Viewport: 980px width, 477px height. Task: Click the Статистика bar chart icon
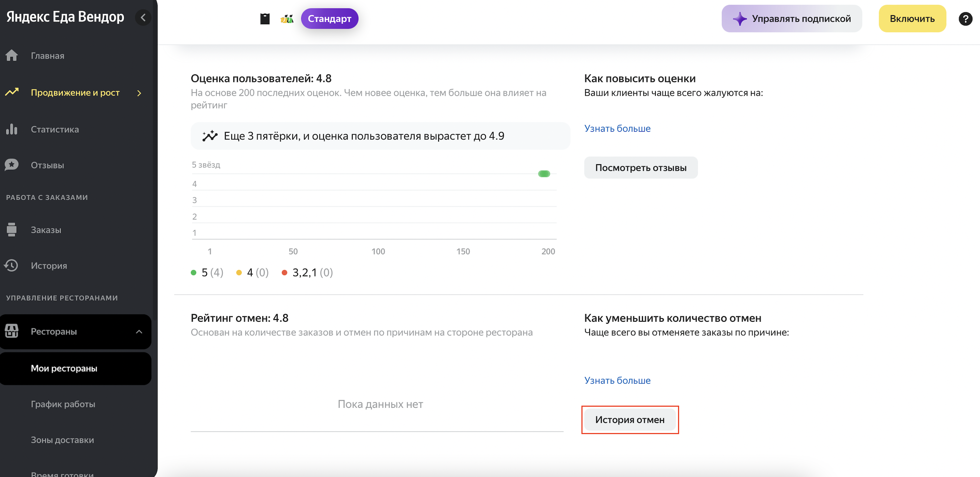[x=12, y=129]
